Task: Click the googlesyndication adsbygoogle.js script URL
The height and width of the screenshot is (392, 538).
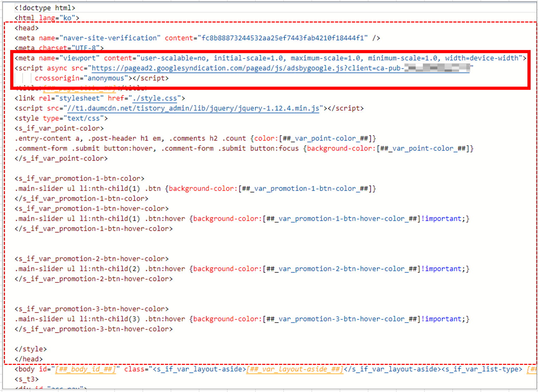Action: [x=281, y=68]
